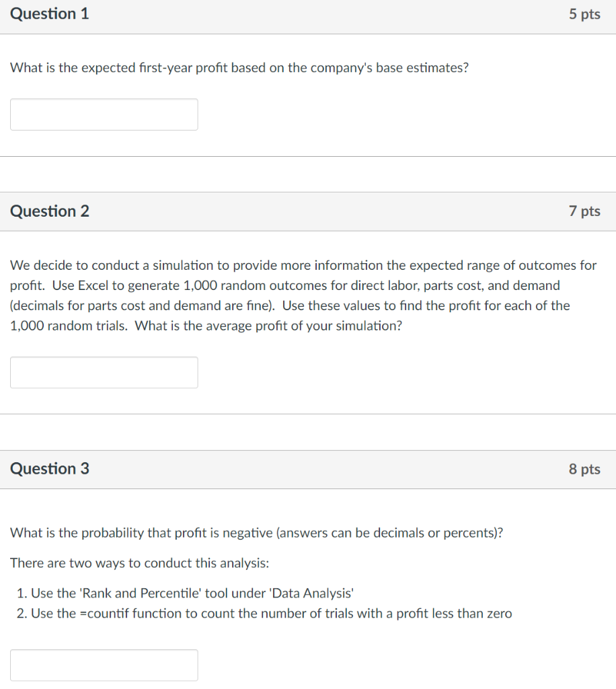Click the simulation instructions paragraph in Question 2
Screen dimensions: 616x689
click(303, 295)
